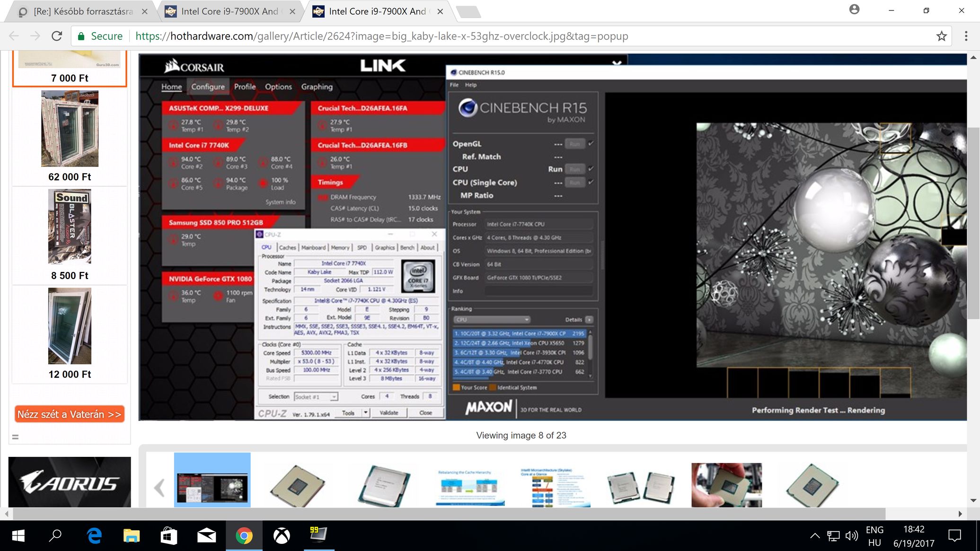Open the 62 000 Ft window ad image
Screen dimensions: 980x551
pos(70,129)
